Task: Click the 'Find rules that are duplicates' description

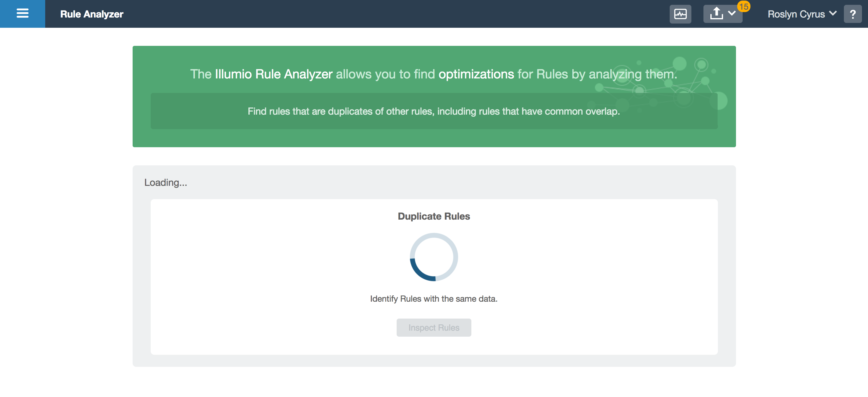Action: pos(434,111)
